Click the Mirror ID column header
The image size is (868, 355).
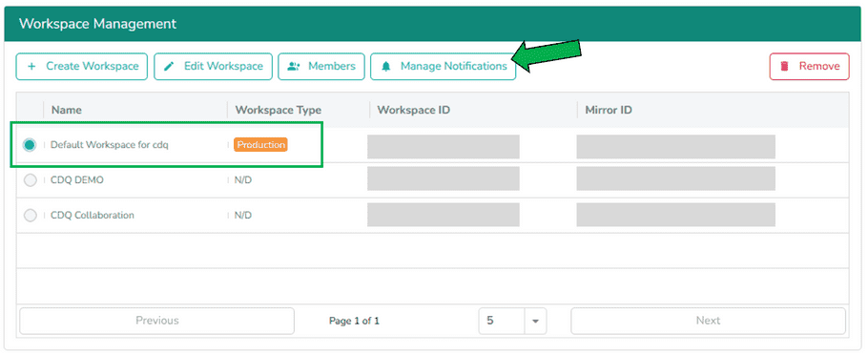[x=609, y=110]
